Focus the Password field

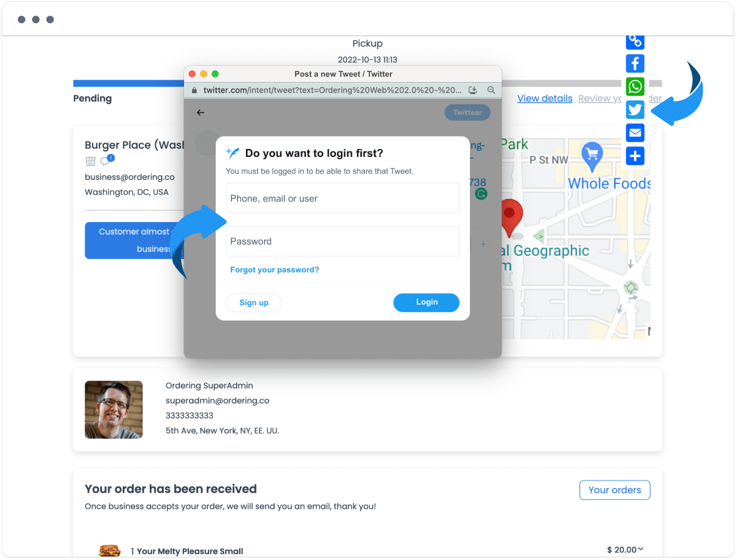tap(343, 242)
